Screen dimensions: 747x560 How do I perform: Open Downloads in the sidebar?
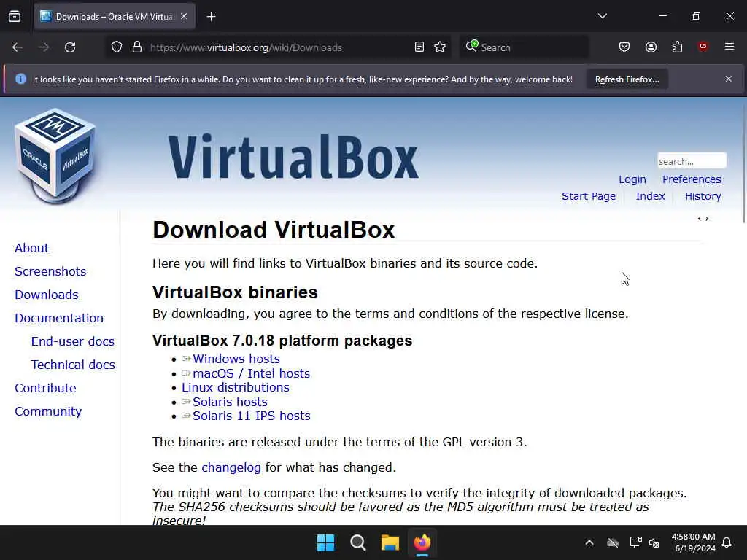pos(46,295)
